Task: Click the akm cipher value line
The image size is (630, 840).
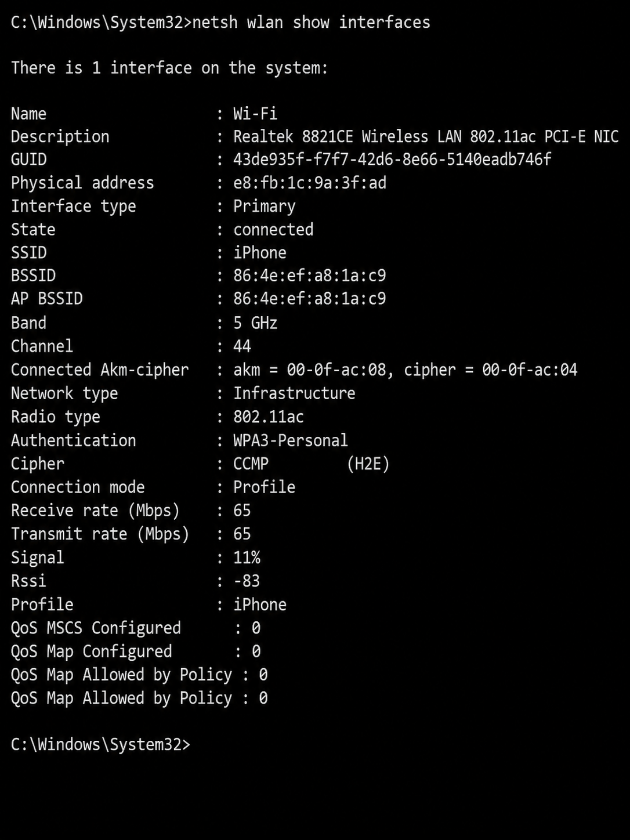Action: pos(405,370)
